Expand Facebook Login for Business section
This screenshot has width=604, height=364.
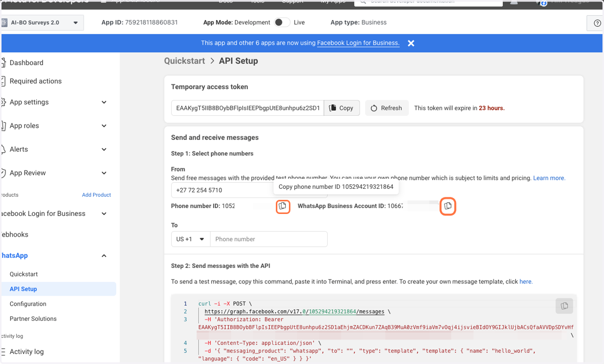tap(104, 213)
